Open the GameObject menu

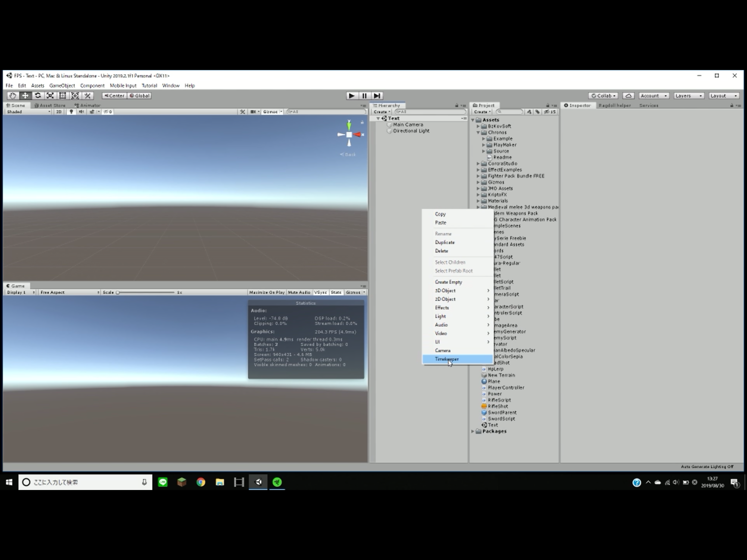62,86
